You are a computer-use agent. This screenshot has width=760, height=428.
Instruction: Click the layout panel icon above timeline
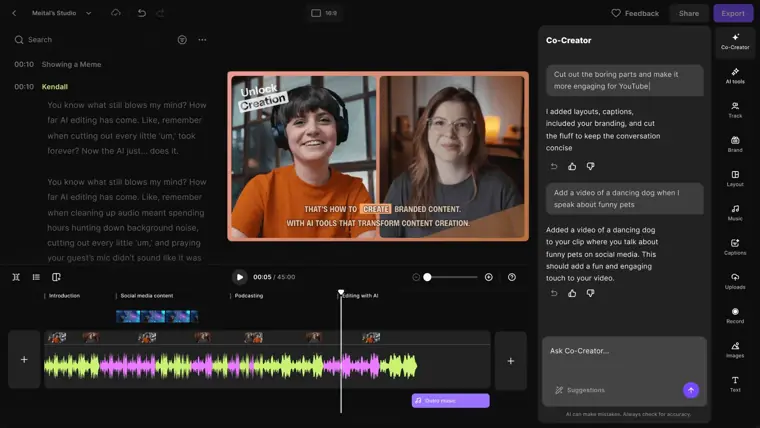tap(56, 277)
